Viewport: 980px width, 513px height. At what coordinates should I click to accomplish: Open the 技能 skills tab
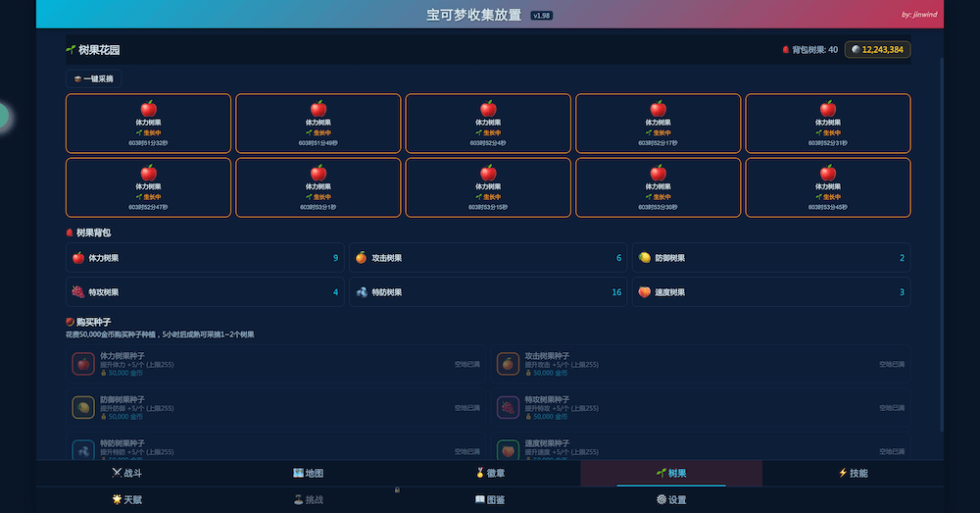click(852, 473)
